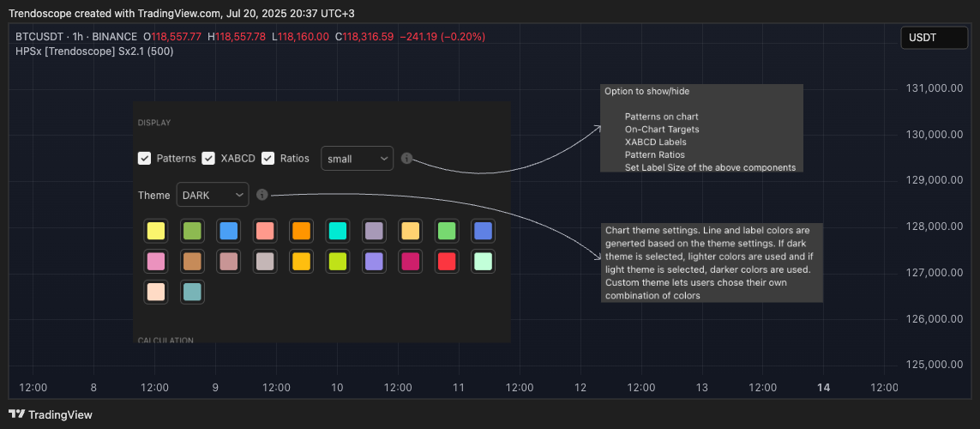Open the Theme dropdown set to DARK
Screen dimensions: 980x429
tap(213, 195)
